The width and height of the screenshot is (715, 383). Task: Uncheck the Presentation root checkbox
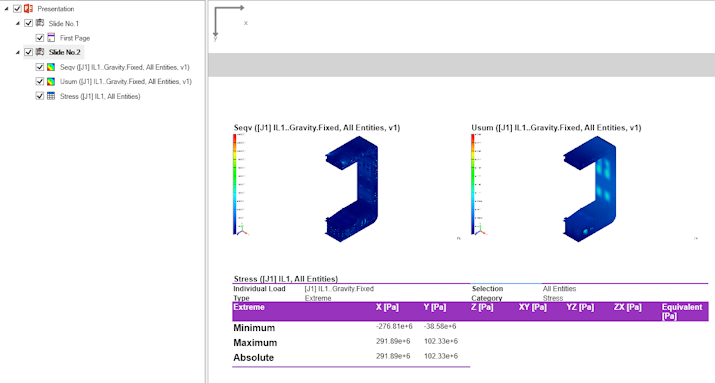click(x=17, y=9)
